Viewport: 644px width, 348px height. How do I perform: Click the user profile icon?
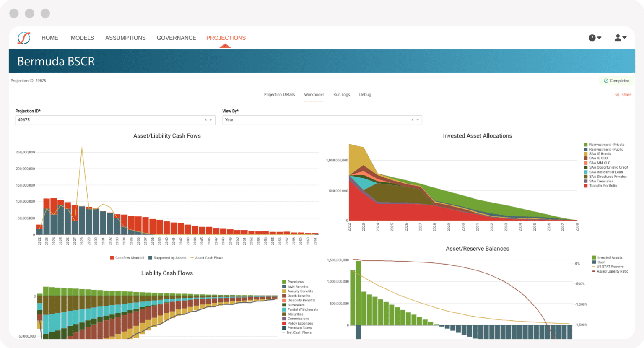tap(618, 38)
